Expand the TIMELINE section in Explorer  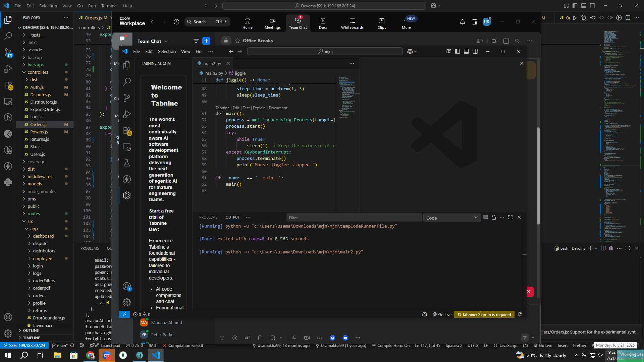tap(32, 338)
